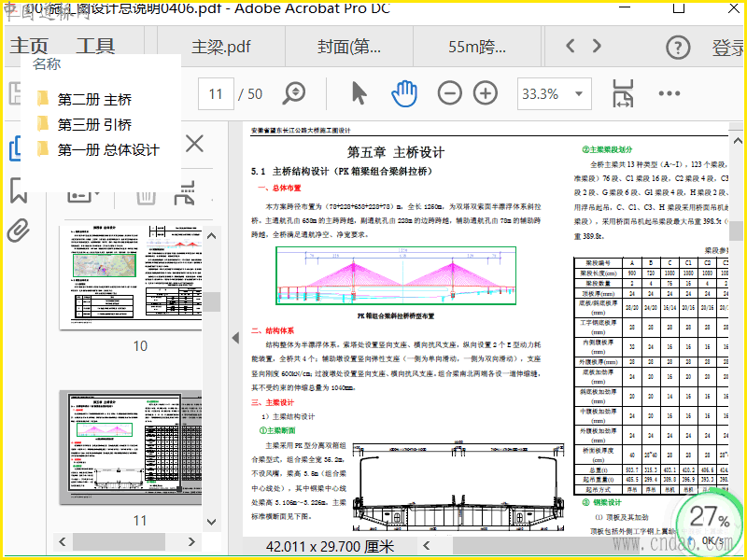The height and width of the screenshot is (560, 747).
Task: Open the 第二册 主桥 folder
Action: (94, 99)
